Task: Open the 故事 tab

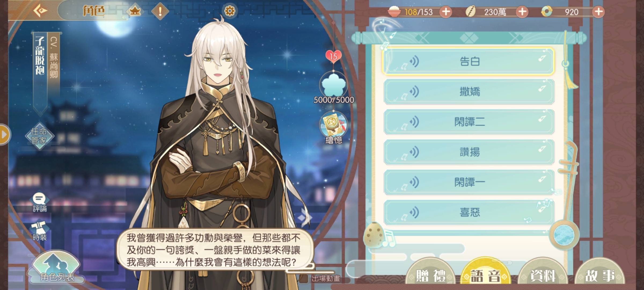Action: (599, 275)
